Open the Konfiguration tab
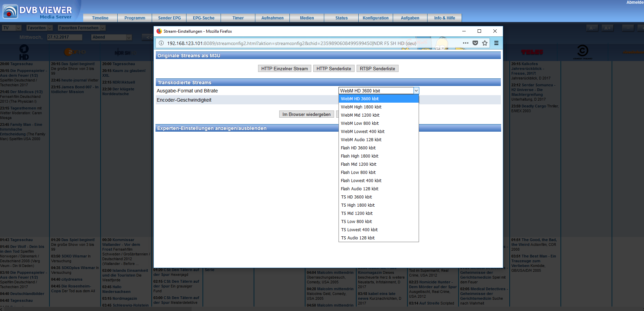Image resolution: width=644 pixels, height=311 pixels. click(x=376, y=18)
